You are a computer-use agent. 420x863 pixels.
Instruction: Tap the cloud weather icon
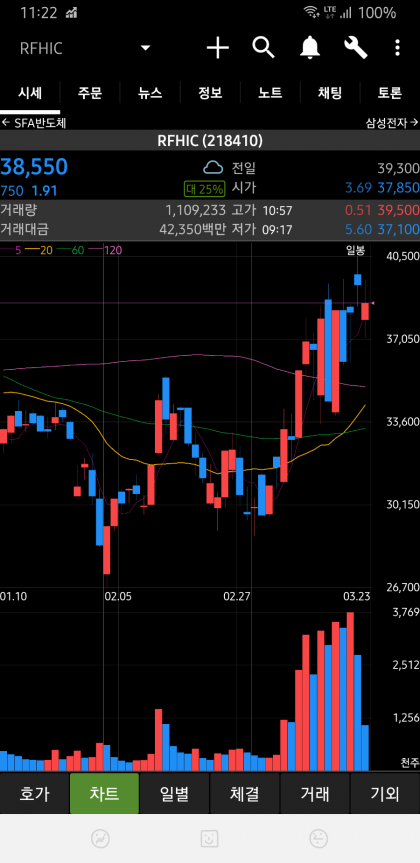tap(213, 167)
